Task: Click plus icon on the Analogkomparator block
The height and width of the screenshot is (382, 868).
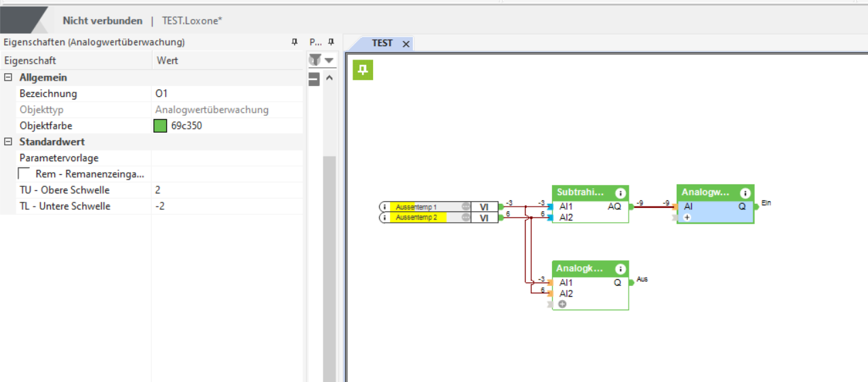Action: 562,304
